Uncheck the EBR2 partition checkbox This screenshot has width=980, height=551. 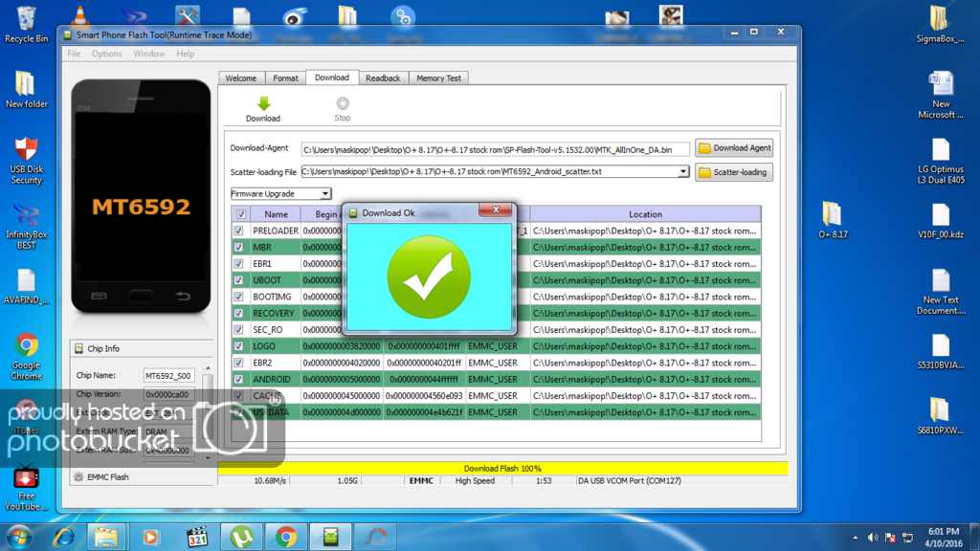tap(238, 363)
